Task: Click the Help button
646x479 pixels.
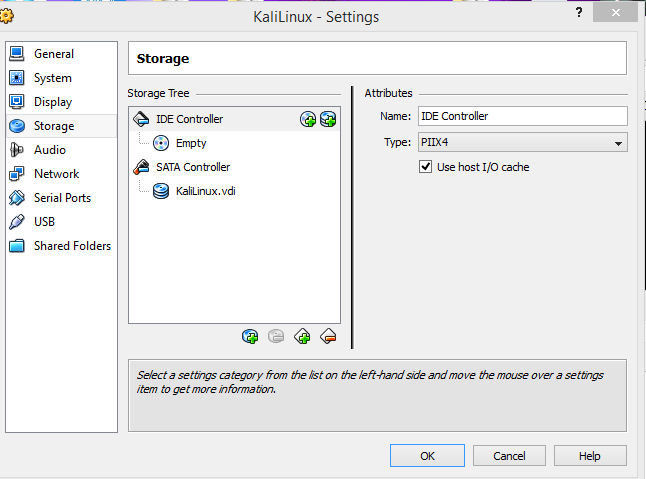Action: pos(590,456)
